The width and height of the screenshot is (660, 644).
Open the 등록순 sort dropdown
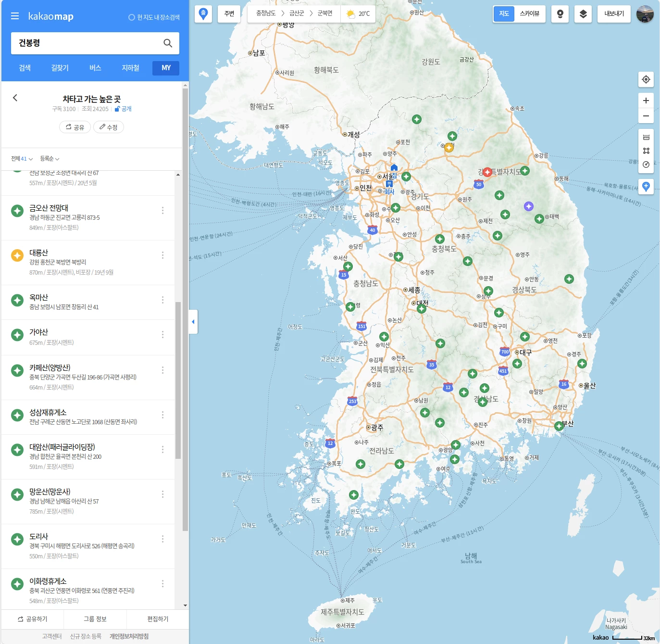(x=50, y=159)
